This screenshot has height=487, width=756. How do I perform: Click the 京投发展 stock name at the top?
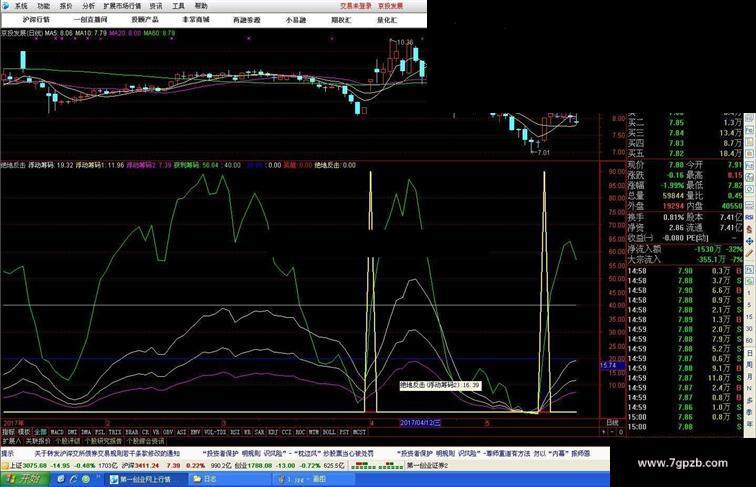point(391,6)
